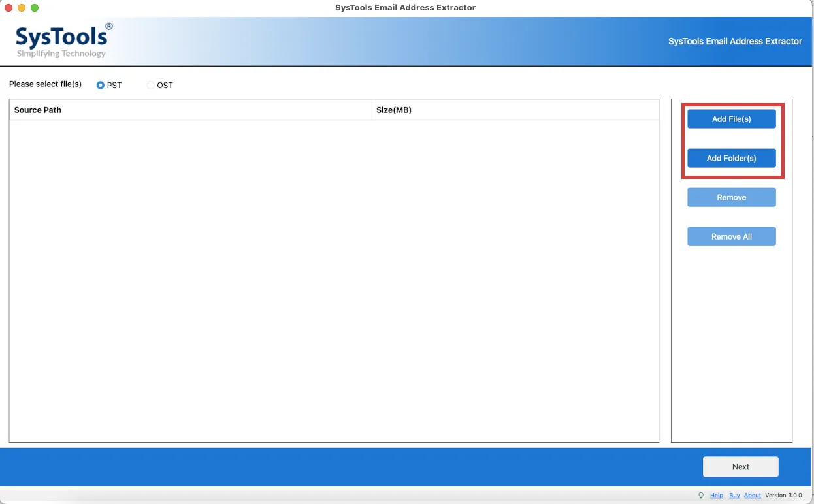Select the OST radio button
The width and height of the screenshot is (814, 504).
151,85
